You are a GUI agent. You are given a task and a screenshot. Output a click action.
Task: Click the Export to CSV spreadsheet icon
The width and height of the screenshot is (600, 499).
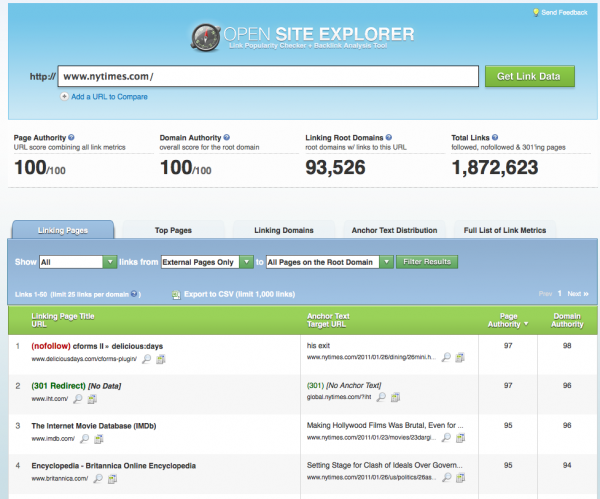tap(176, 295)
